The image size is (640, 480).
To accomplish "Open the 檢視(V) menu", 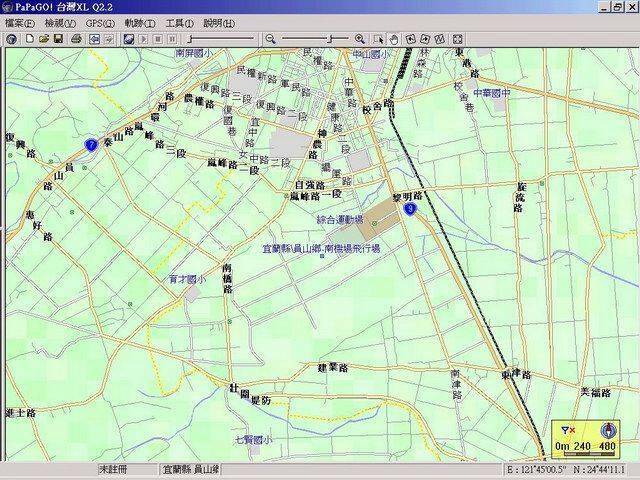I will (x=60, y=23).
